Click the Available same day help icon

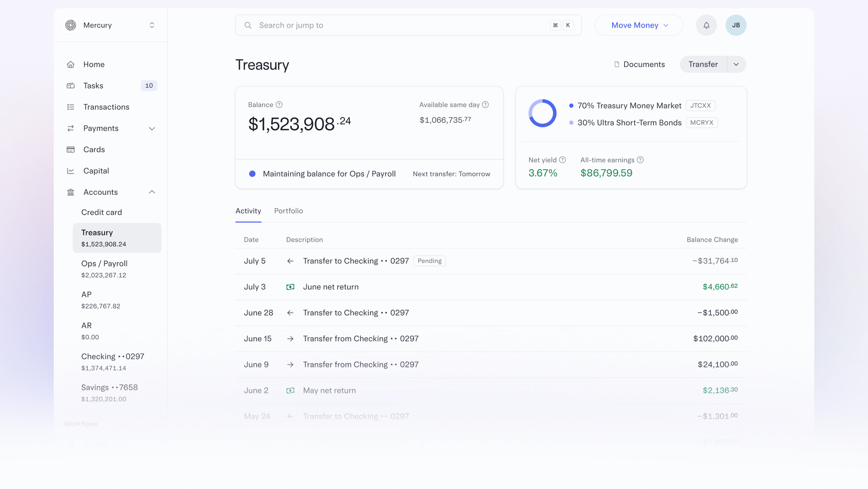[485, 105]
